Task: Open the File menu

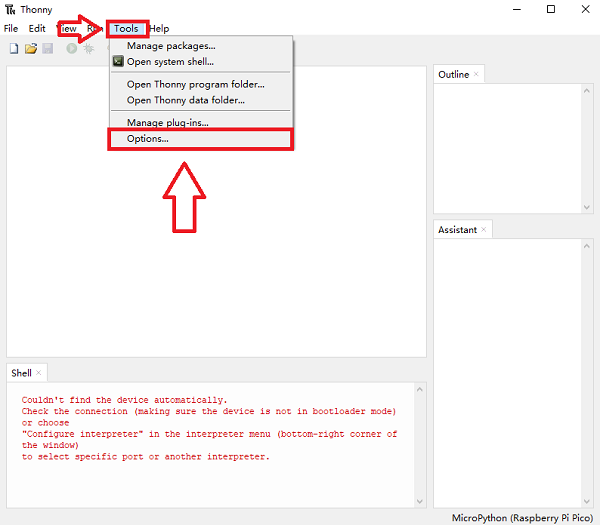Action: pos(11,29)
